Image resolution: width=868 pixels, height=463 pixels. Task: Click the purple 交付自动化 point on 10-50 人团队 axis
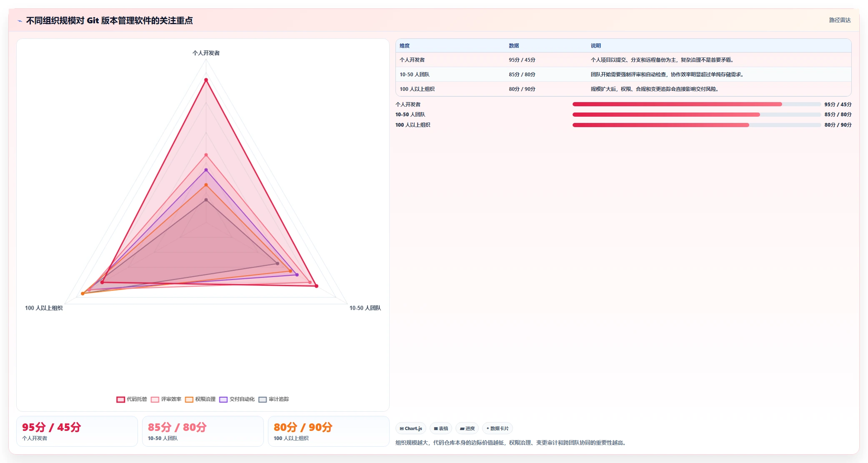point(297,275)
